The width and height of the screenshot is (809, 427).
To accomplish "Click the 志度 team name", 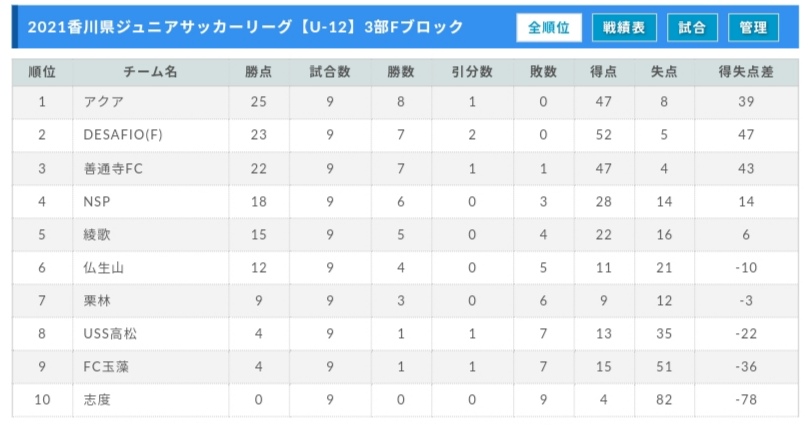I will 97,400.
